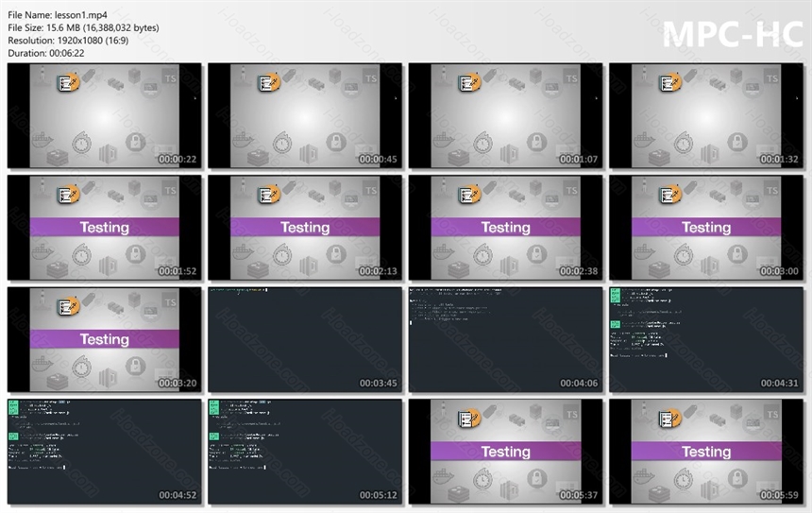Click the orange checklist icon in 00:00:22 frame
This screenshot has width=812, height=513.
[68, 82]
